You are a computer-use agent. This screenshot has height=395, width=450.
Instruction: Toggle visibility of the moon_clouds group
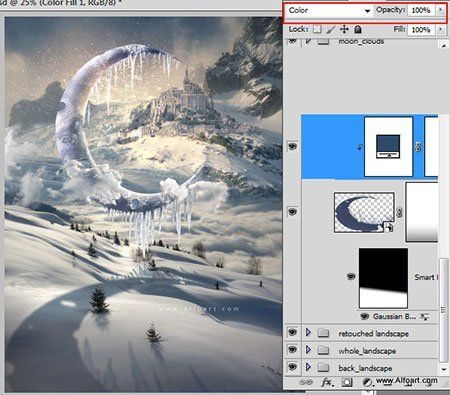pyautogui.click(x=292, y=41)
